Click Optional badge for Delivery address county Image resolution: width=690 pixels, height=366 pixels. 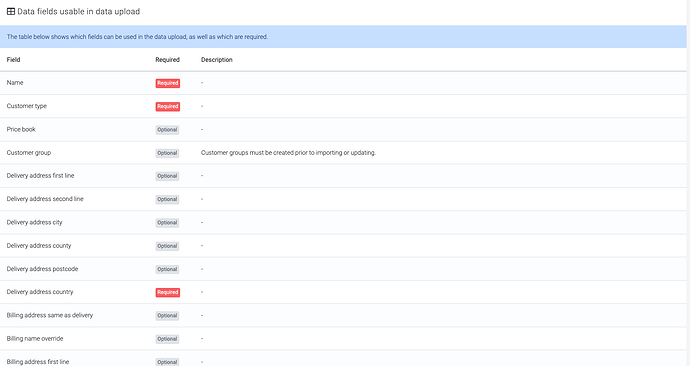pos(167,246)
